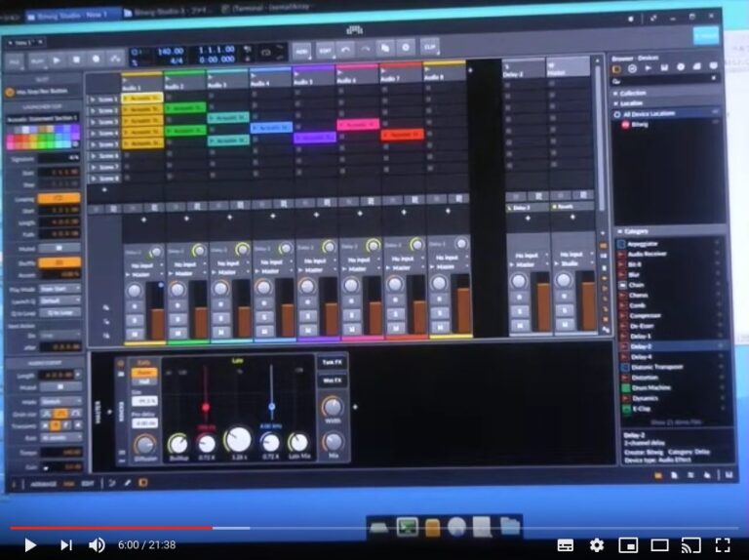Click the orange power icon of the Reverb device
Viewport: 749px width, 560px height.
coord(120,364)
